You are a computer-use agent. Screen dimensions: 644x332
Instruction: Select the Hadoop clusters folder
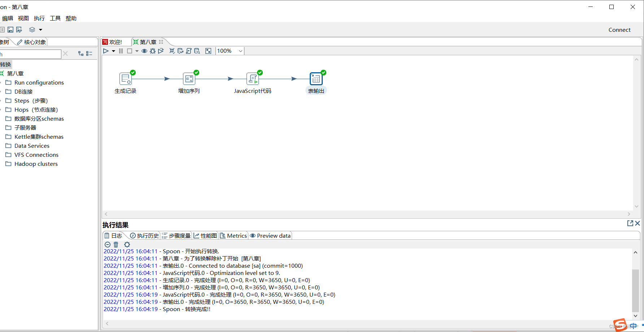click(36, 164)
